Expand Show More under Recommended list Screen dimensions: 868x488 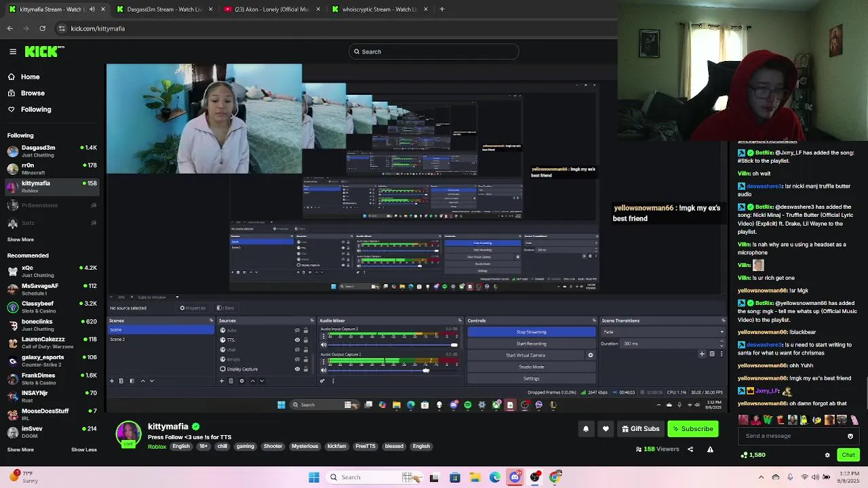20,449
